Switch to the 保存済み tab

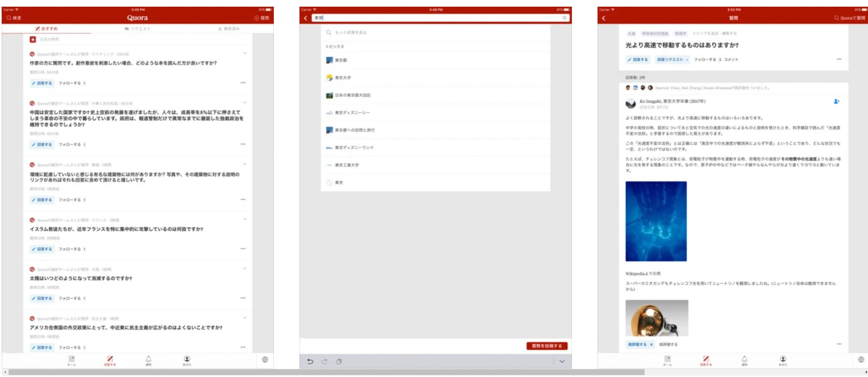pyautogui.click(x=229, y=29)
